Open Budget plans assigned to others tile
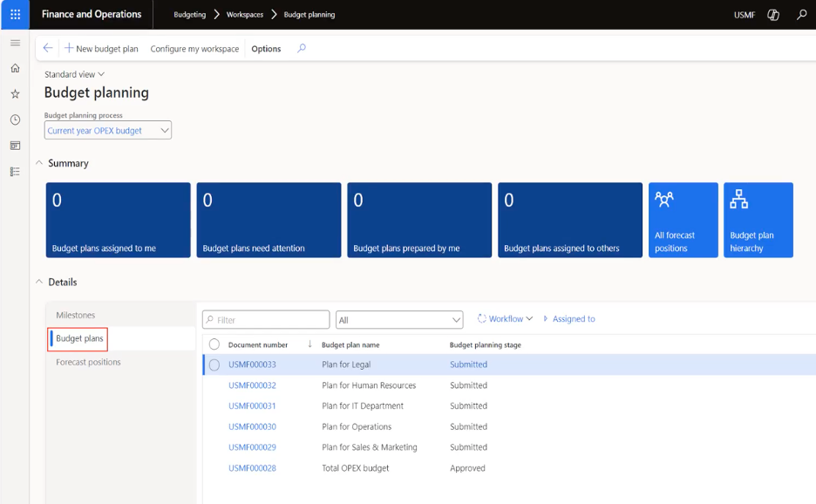816x504 pixels. pos(570,220)
